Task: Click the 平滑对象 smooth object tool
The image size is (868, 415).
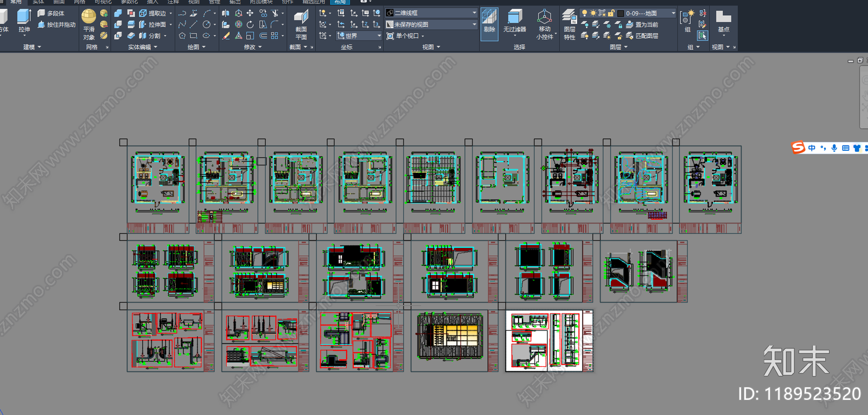Action: point(89,24)
